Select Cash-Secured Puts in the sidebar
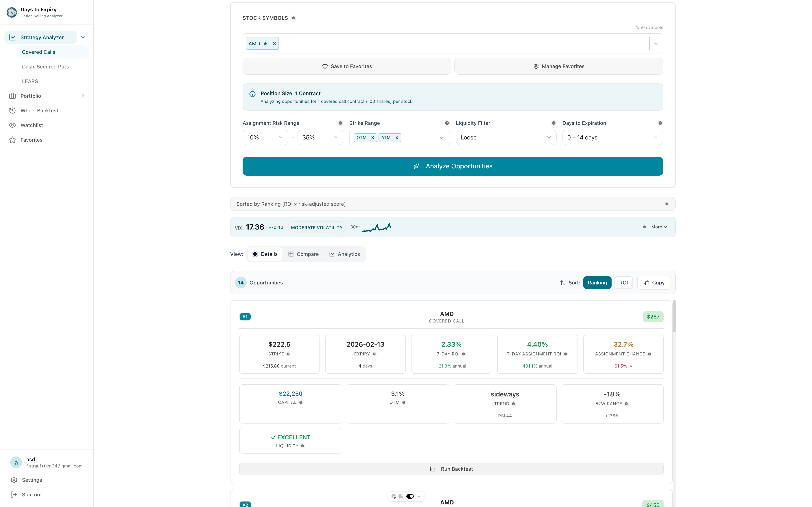The height and width of the screenshot is (507, 812). tap(45, 66)
